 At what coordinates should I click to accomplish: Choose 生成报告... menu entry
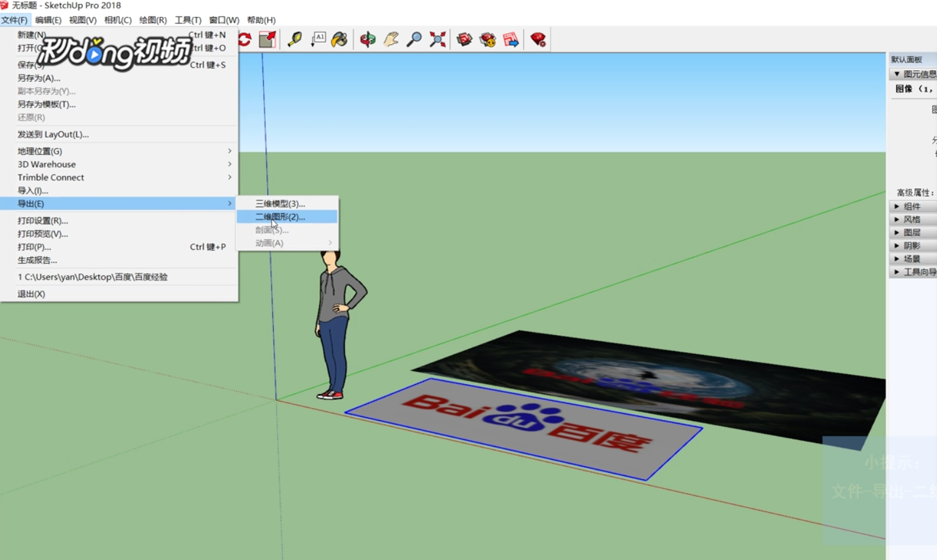(119, 260)
